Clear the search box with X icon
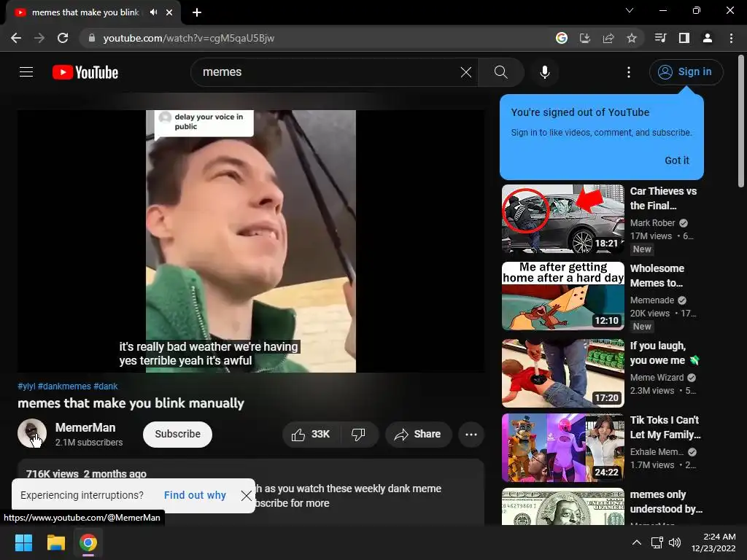Image resolution: width=747 pixels, height=560 pixels. (x=466, y=72)
